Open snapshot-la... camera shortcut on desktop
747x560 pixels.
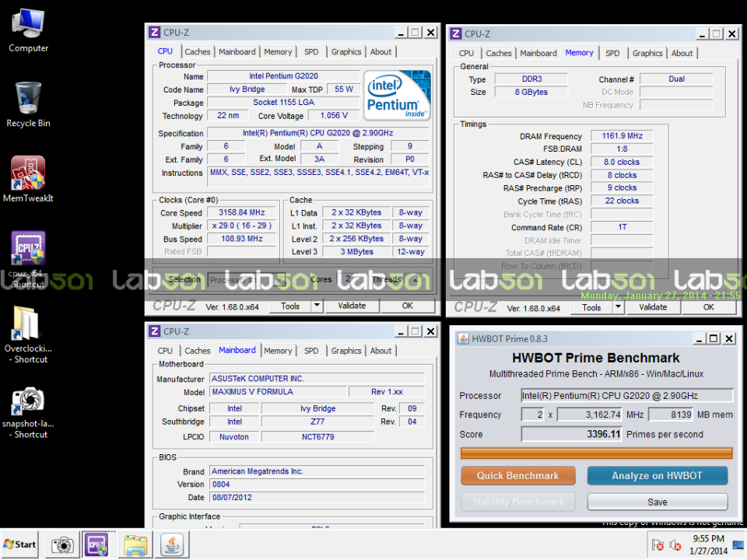[28, 413]
